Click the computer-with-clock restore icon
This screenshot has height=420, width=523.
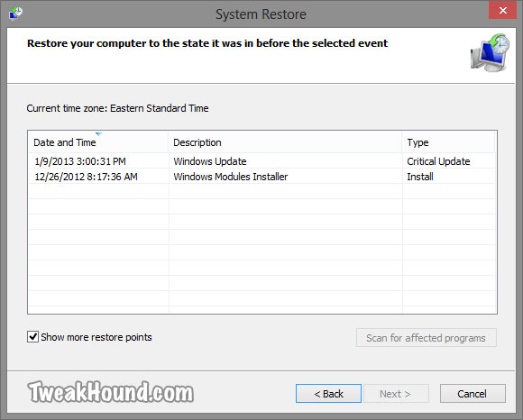point(490,52)
